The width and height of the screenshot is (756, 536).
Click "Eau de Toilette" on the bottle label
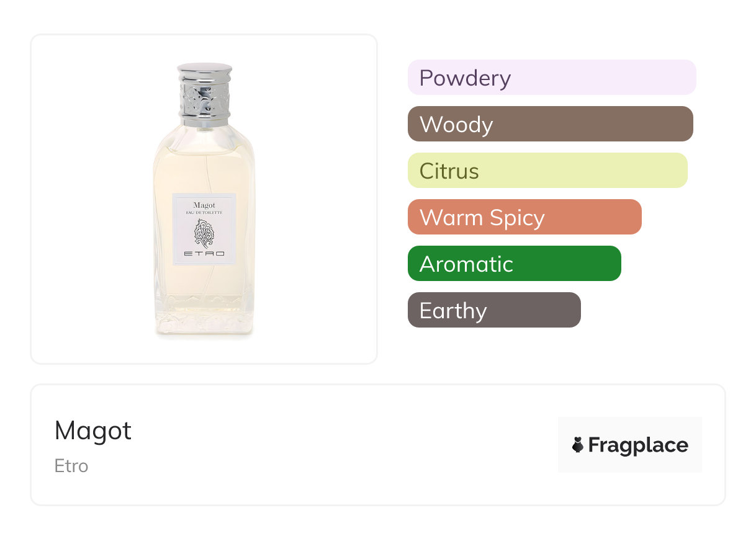[x=204, y=213]
